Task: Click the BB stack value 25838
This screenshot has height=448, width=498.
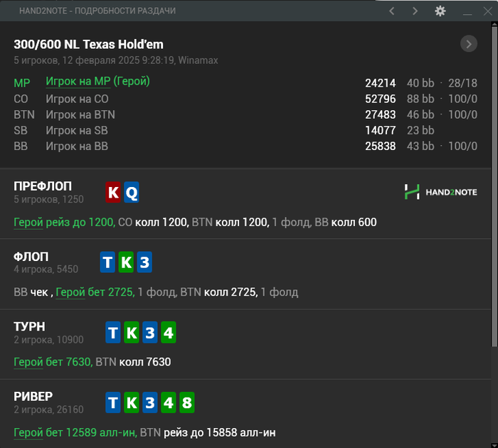Action: 380,146
